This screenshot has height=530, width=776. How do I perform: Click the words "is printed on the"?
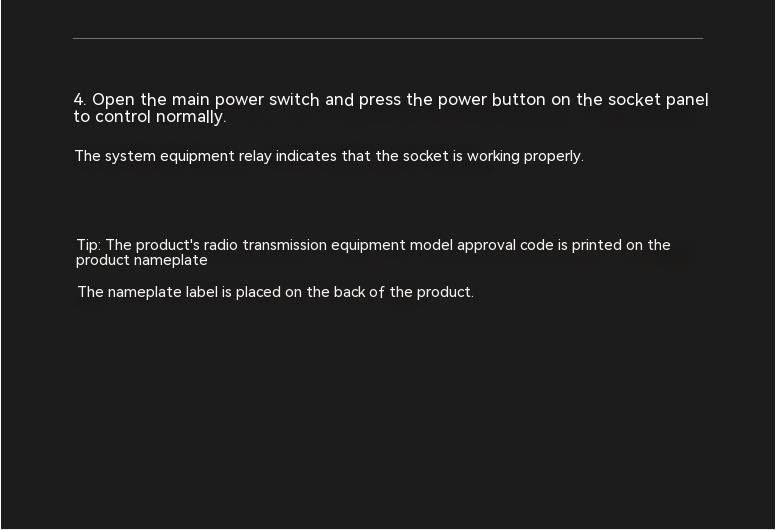click(x=614, y=245)
